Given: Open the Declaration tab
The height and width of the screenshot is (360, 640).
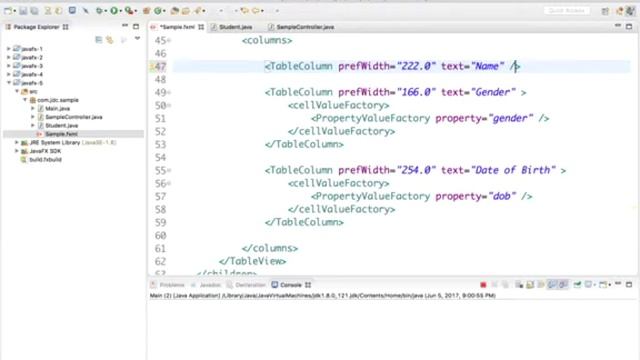Looking at the screenshot, I should [x=246, y=285].
